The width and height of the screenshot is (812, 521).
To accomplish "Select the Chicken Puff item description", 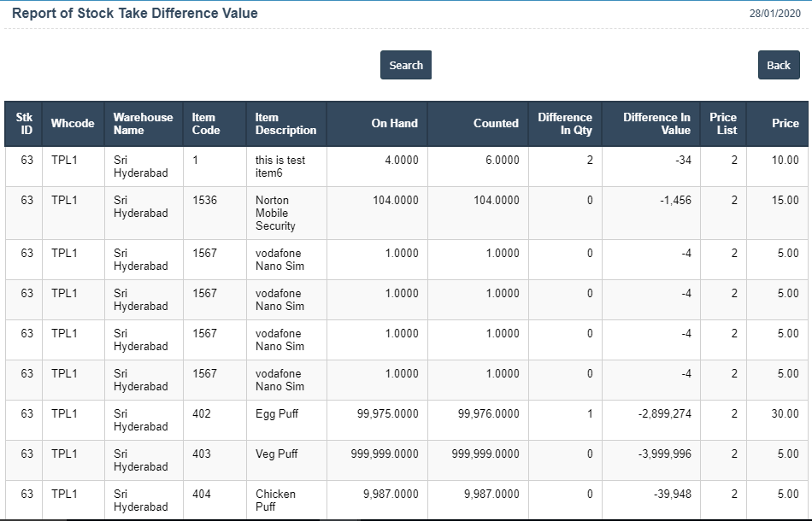I will (x=275, y=500).
